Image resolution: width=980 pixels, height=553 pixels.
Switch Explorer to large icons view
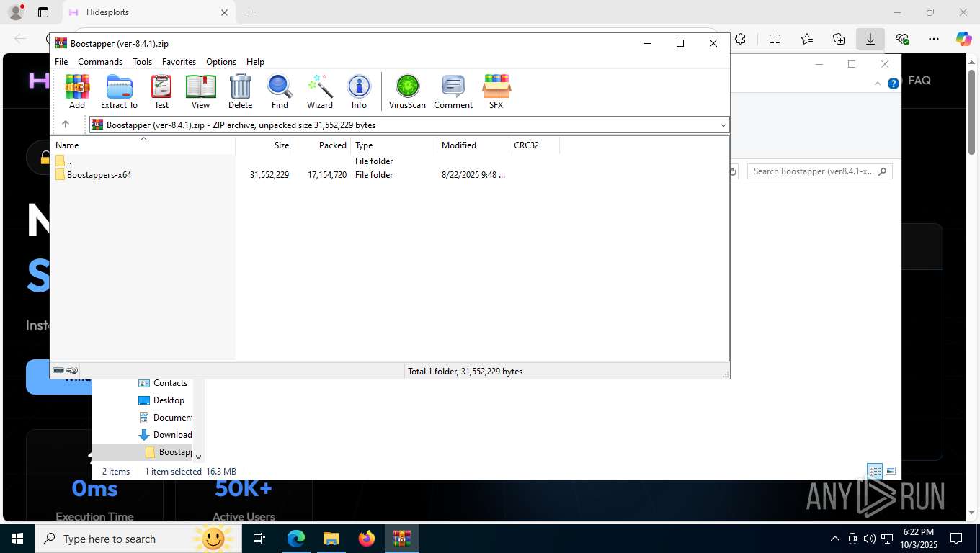[x=891, y=471]
